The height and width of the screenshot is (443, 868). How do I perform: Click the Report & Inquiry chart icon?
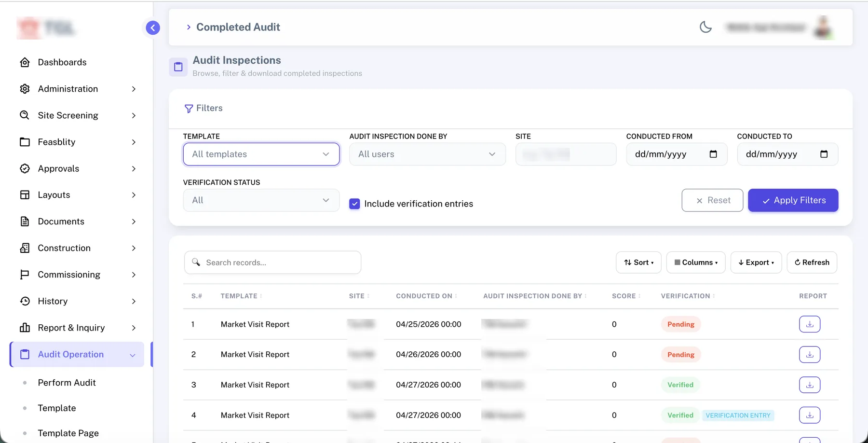(25, 328)
